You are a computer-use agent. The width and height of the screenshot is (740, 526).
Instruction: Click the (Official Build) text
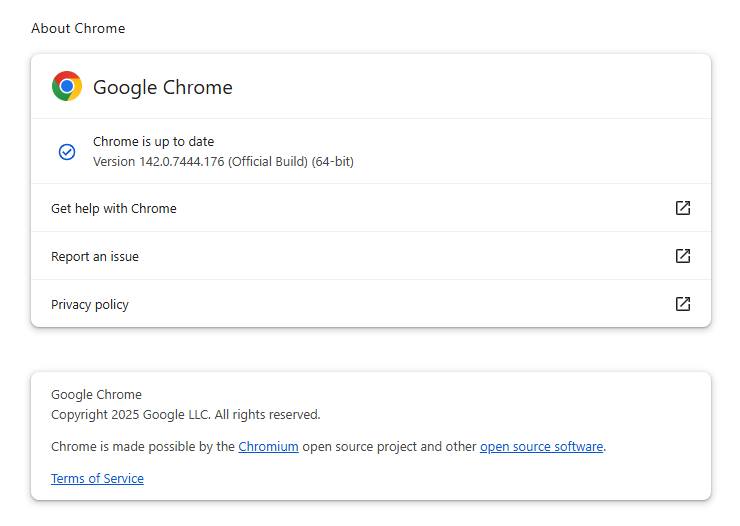pos(267,162)
